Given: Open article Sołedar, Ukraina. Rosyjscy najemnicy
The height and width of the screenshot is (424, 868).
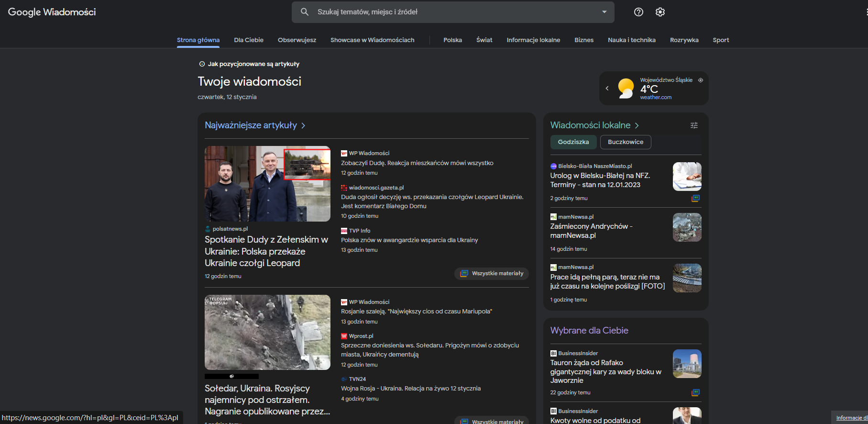Looking at the screenshot, I should [x=267, y=400].
